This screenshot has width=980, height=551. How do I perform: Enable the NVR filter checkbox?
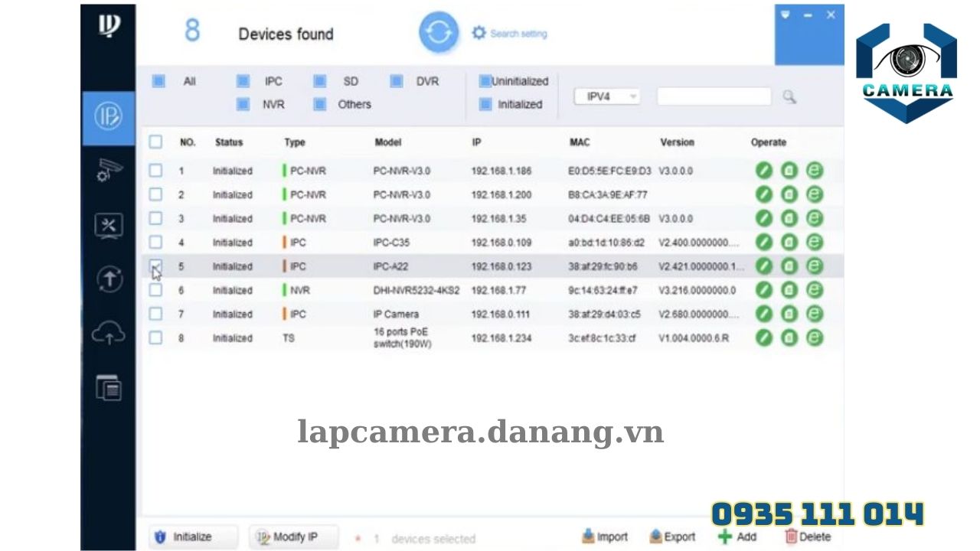pos(243,104)
